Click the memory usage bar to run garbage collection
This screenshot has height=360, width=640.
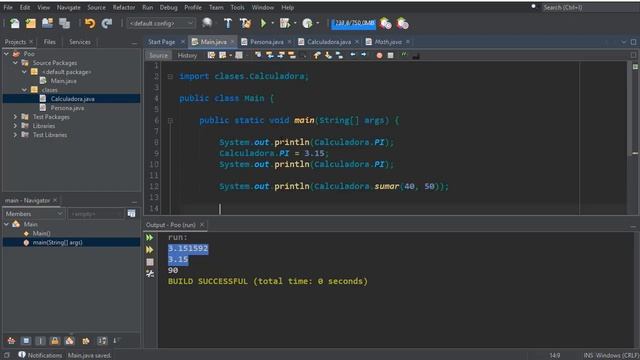353,23
